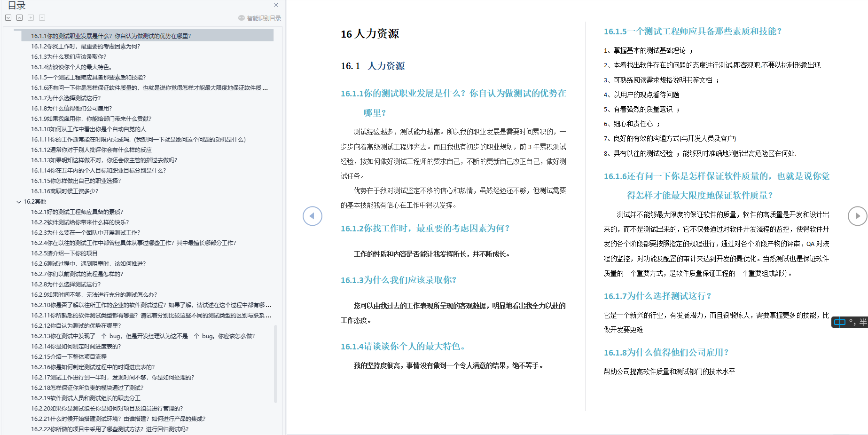
Task: Click the minus icon in the outline toolbar
Action: (42, 18)
